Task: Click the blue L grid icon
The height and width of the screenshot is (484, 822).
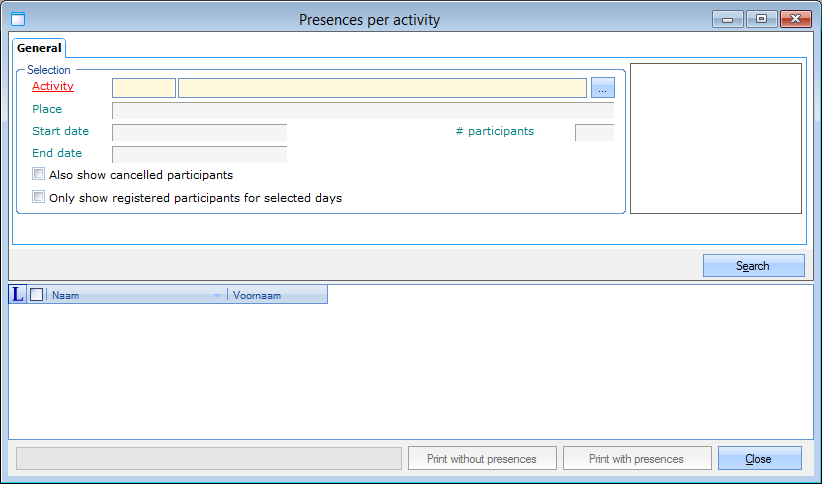Action: click(18, 295)
